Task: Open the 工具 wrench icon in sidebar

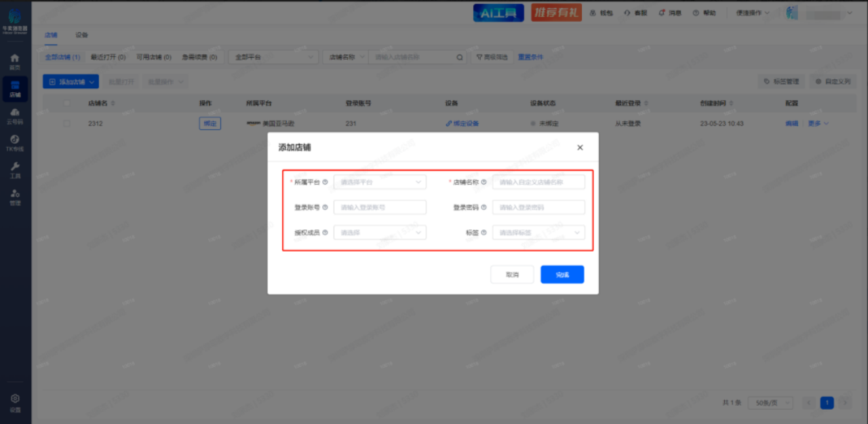Action: [x=15, y=170]
